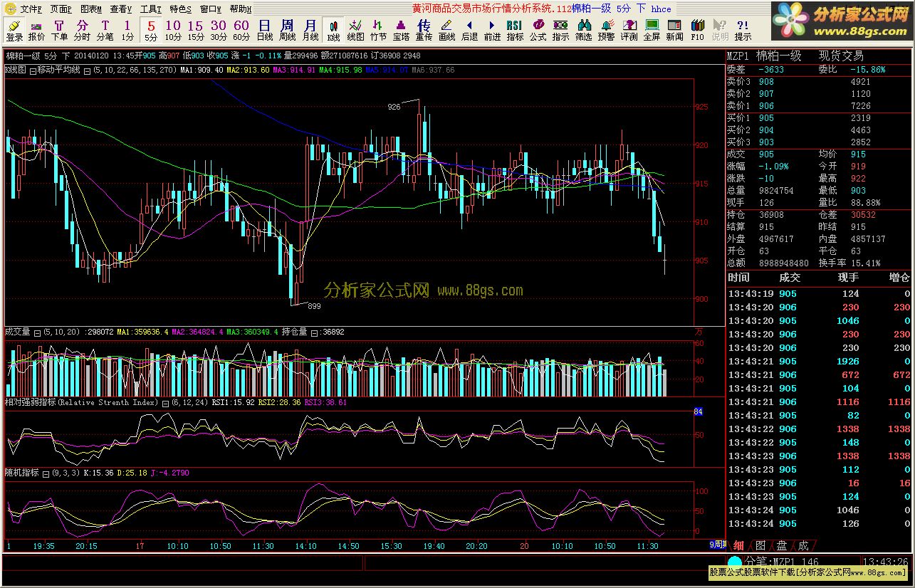Viewport: 915px width, 588px height.
Task: Click the 前进 forward arrow
Action: tap(492, 30)
